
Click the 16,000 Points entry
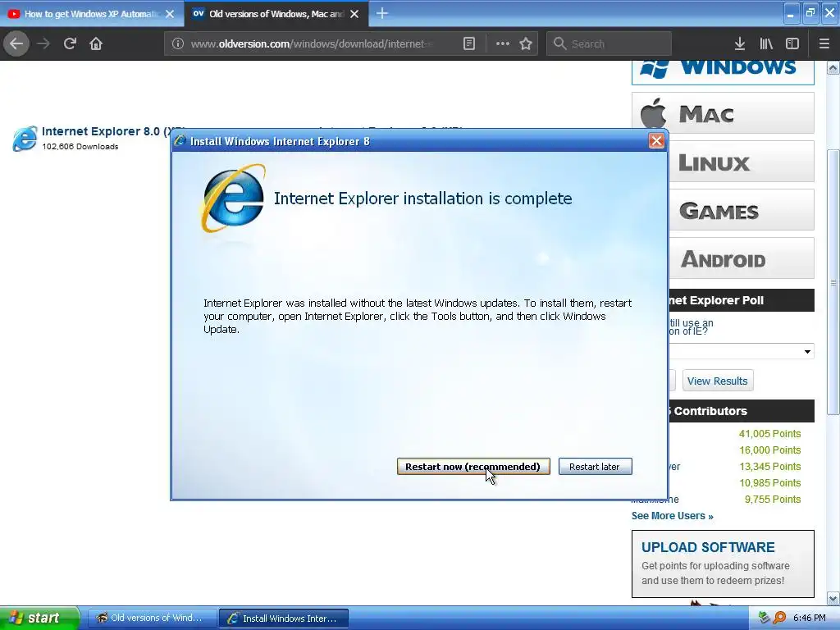769,450
